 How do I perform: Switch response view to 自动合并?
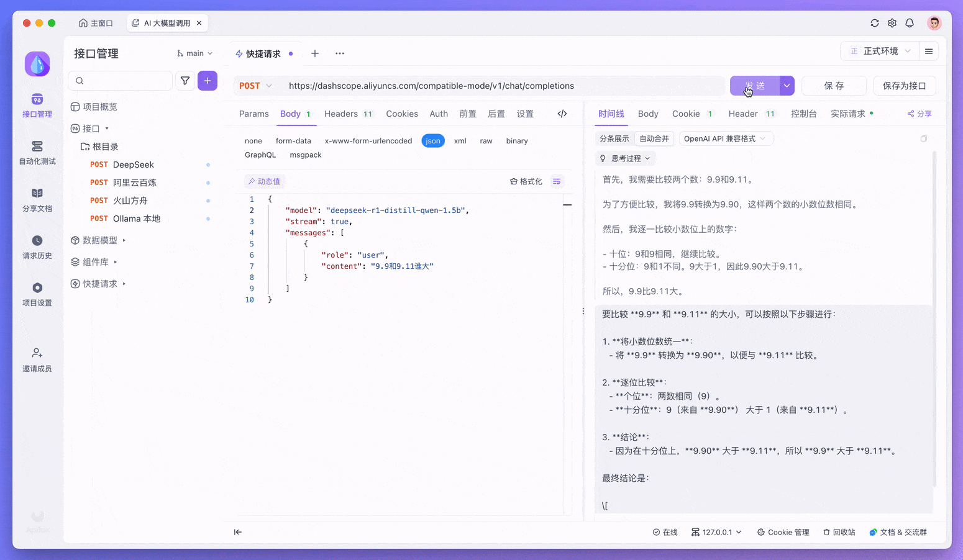[x=654, y=138]
